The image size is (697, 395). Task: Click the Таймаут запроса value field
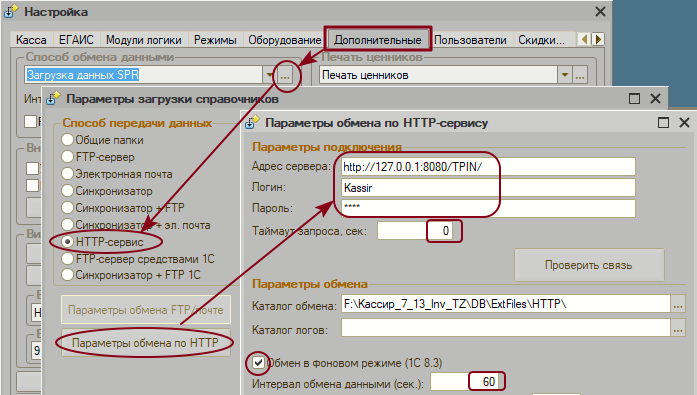pos(415,231)
